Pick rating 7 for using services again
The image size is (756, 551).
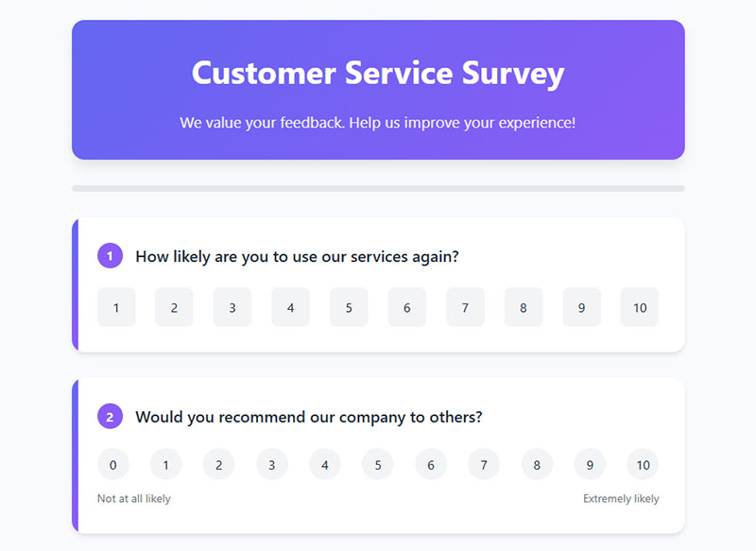465,307
